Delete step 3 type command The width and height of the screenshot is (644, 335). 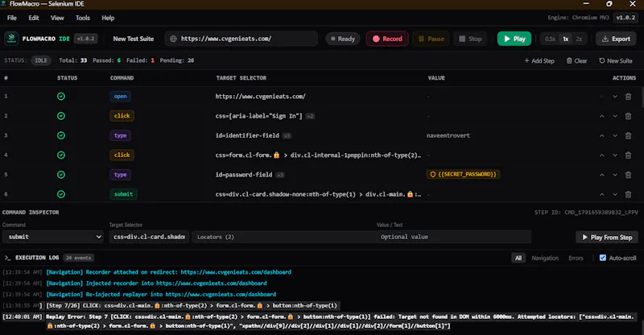(x=628, y=135)
